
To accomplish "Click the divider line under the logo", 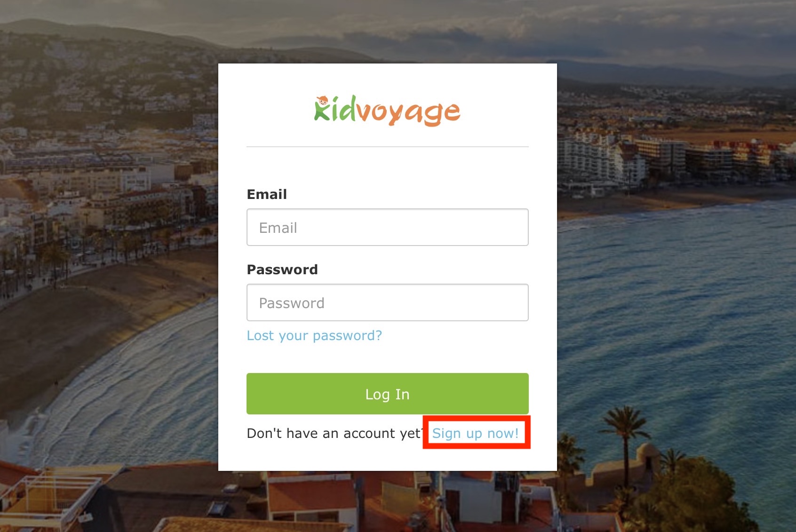I will pyautogui.click(x=387, y=147).
